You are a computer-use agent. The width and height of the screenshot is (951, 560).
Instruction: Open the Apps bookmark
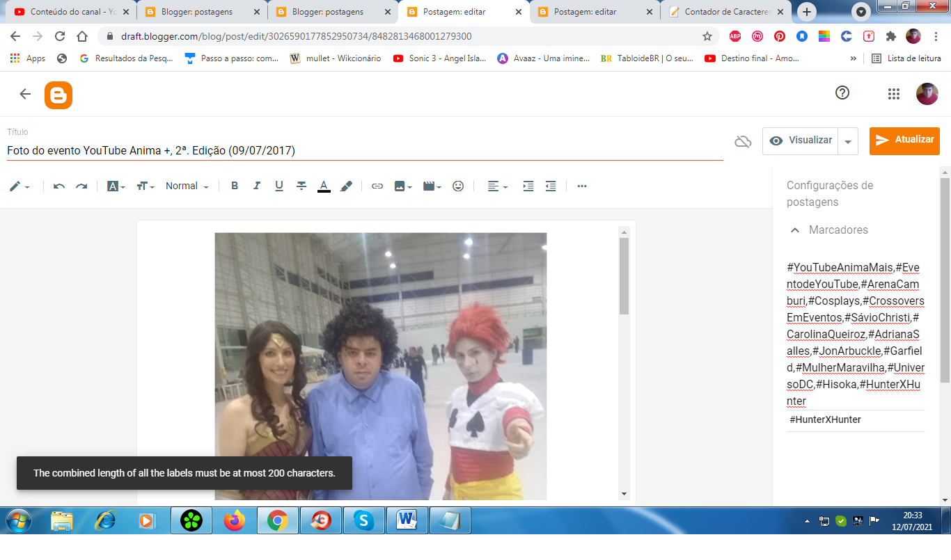(x=28, y=58)
